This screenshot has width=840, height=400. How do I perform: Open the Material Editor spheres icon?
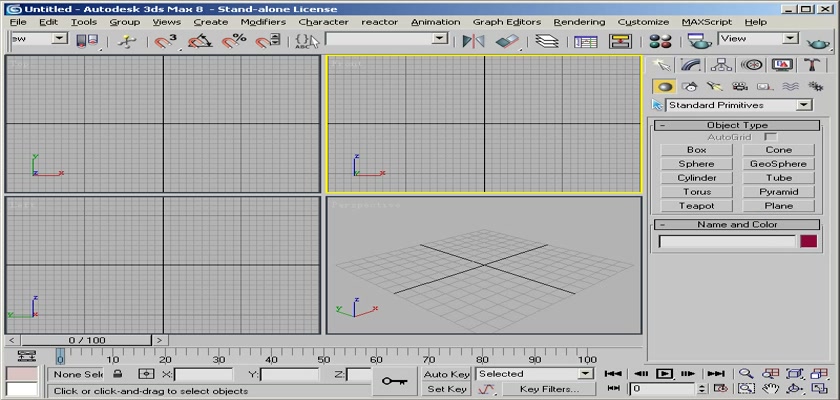pyautogui.click(x=659, y=41)
